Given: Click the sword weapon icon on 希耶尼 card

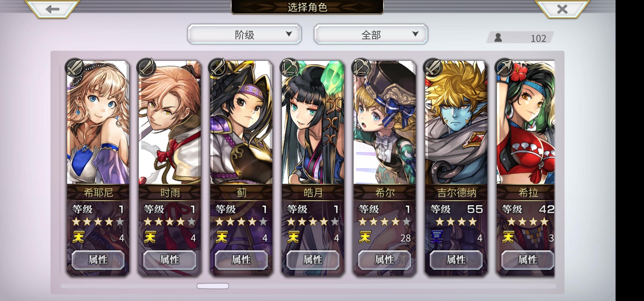Looking at the screenshot, I should coord(74,68).
